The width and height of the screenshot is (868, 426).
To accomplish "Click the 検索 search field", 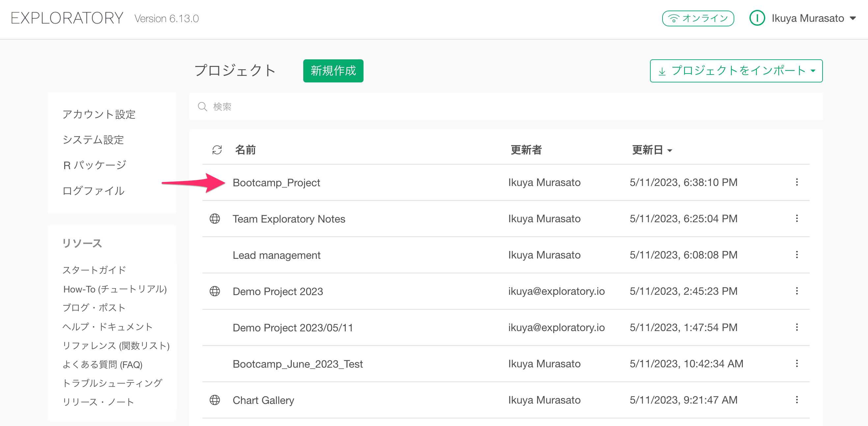I will point(505,107).
